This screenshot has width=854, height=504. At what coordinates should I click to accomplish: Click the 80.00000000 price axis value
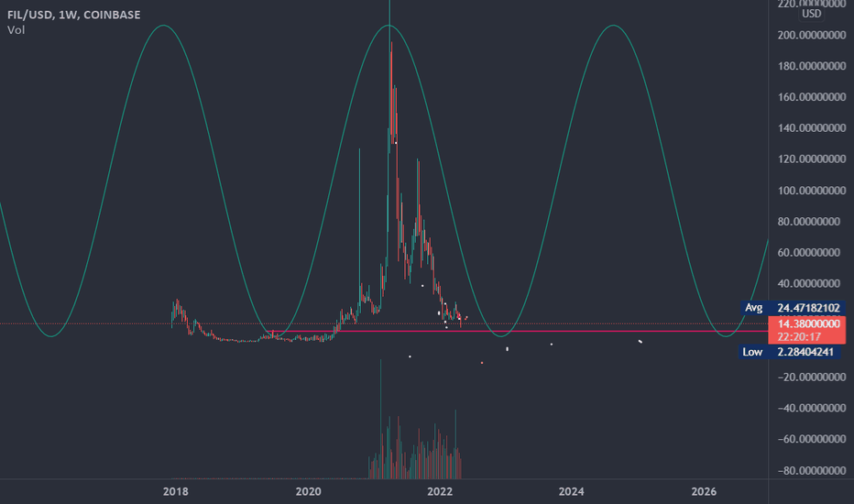809,222
